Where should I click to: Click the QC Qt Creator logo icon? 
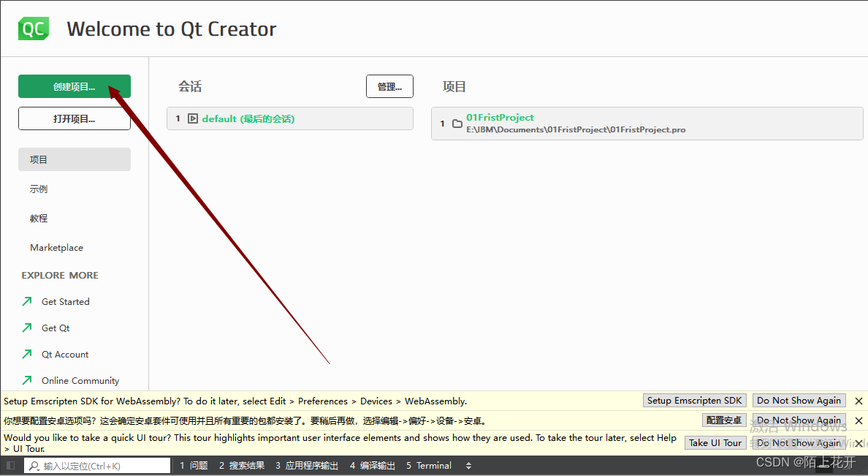pyautogui.click(x=33, y=29)
